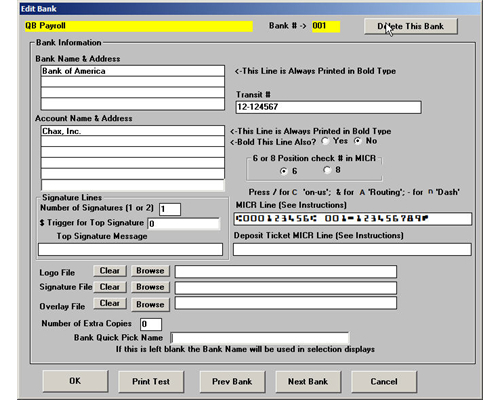Screen dimensions: 500x400
Task: Click the QB Payroll name field
Action: (x=139, y=26)
